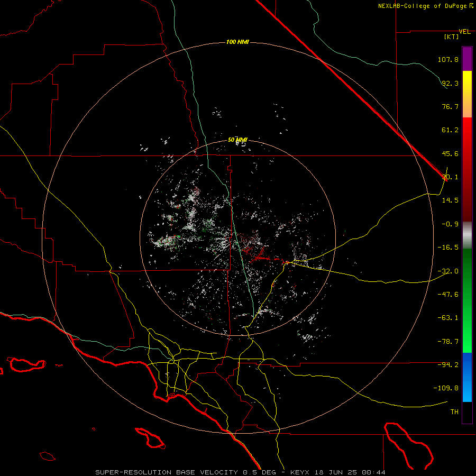Click the 50 NMI range ring label
This screenshot has height=476, width=476.
[237, 140]
